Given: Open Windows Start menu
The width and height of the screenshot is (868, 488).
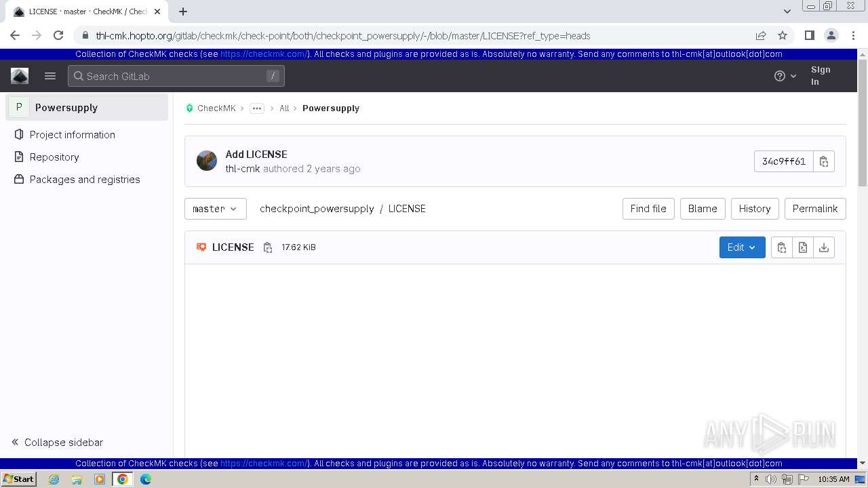Looking at the screenshot, I should coord(18,479).
